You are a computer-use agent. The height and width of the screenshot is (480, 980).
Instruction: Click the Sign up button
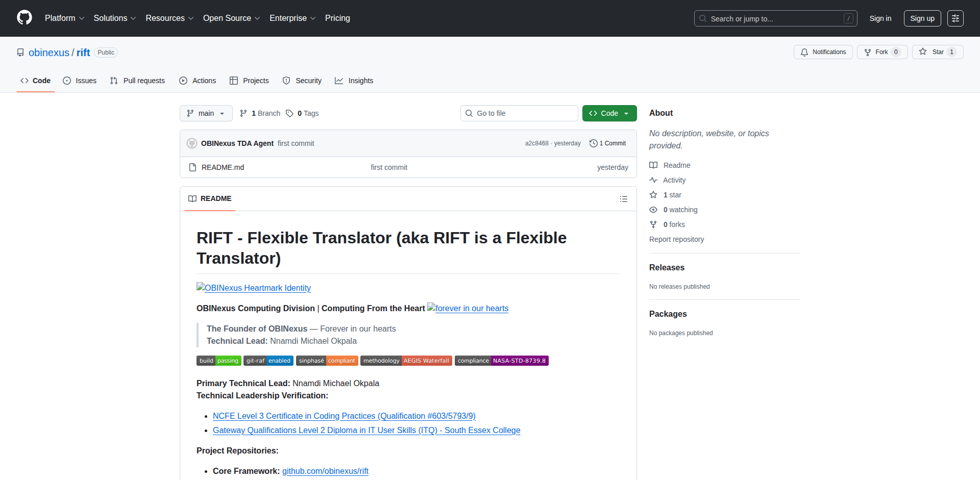[x=922, y=18]
